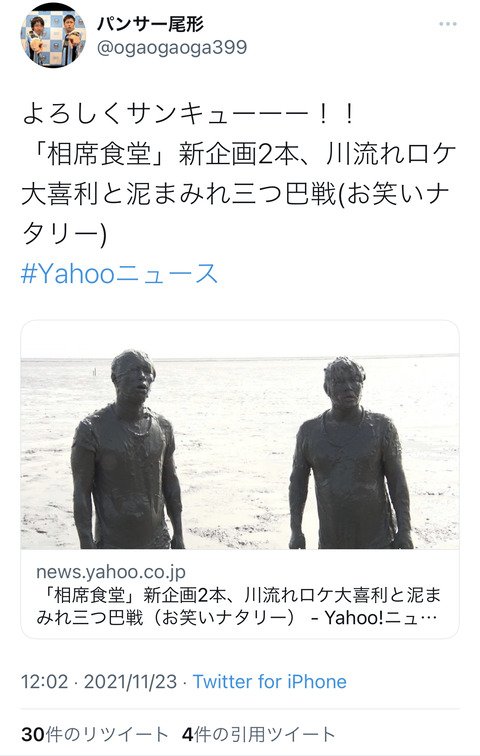Screen dimensions: 480x756
Task: Click the left mud-covered man in photo
Action: point(127,449)
